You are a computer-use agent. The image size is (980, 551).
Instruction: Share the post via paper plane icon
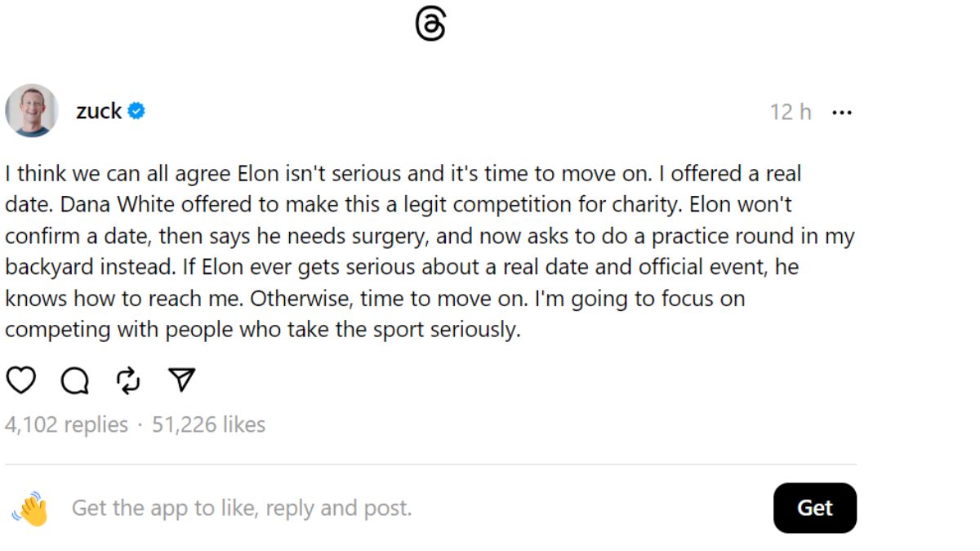pyautogui.click(x=181, y=379)
